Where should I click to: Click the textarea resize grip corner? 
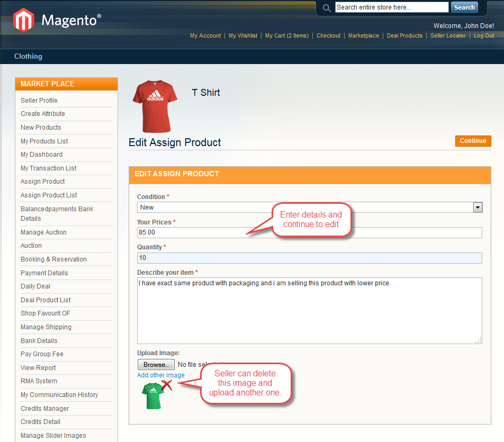click(478, 340)
